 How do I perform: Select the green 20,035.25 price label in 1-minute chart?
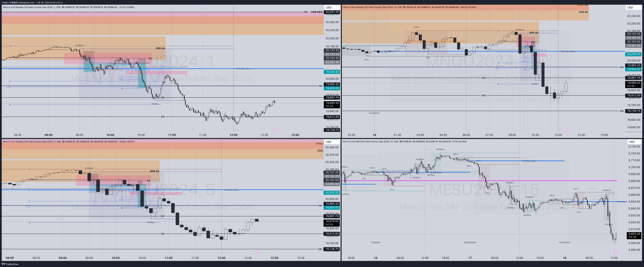332,72
